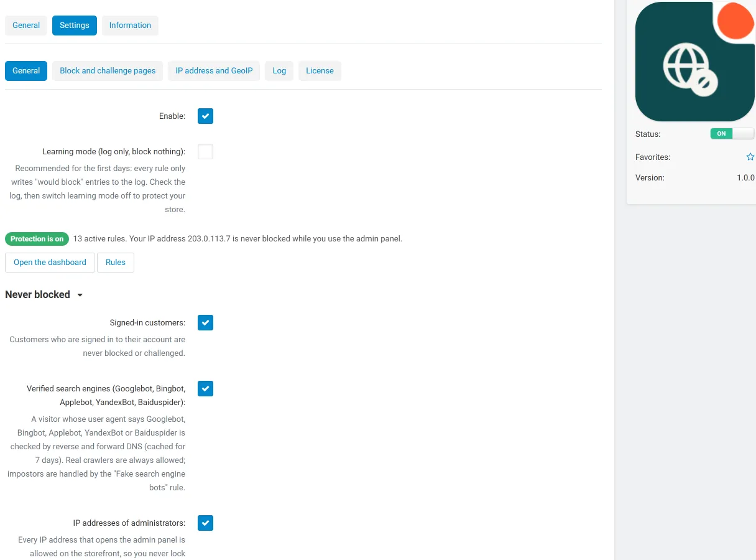Screen dimensions: 756x560
Task: Go to IP address and GeoIP tab
Action: pos(214,71)
